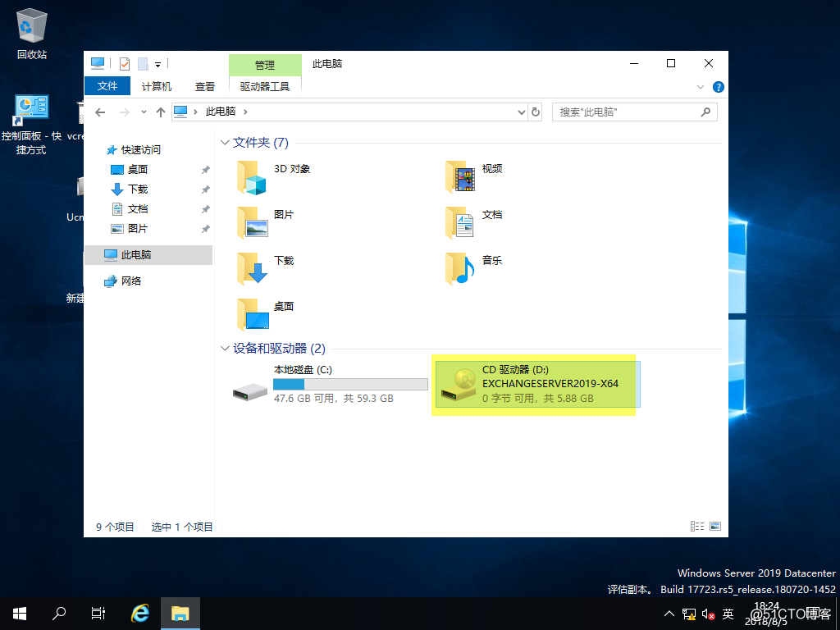Viewport: 840px width, 630px height.
Task: Expand the ribbon with the chevron
Action: [x=701, y=87]
